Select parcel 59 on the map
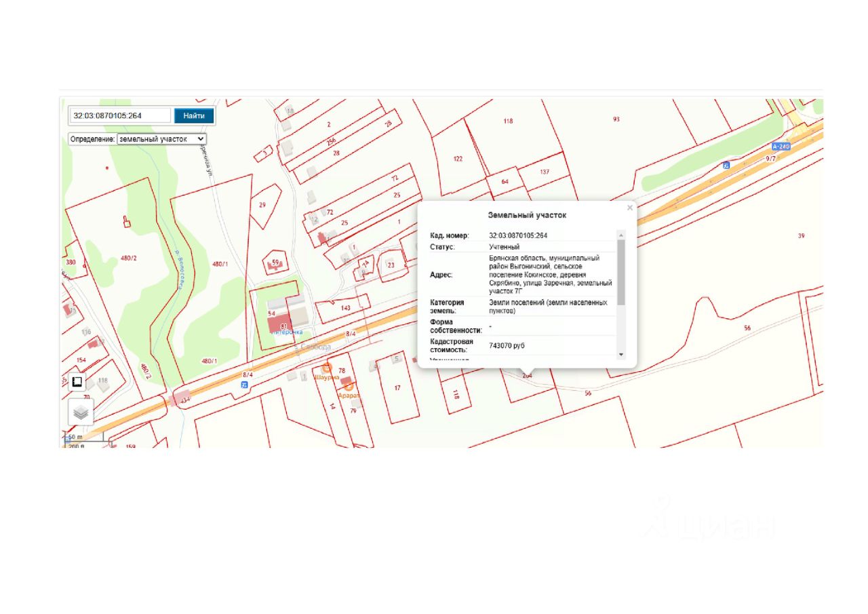This screenshot has height=614, width=868. 275,262
